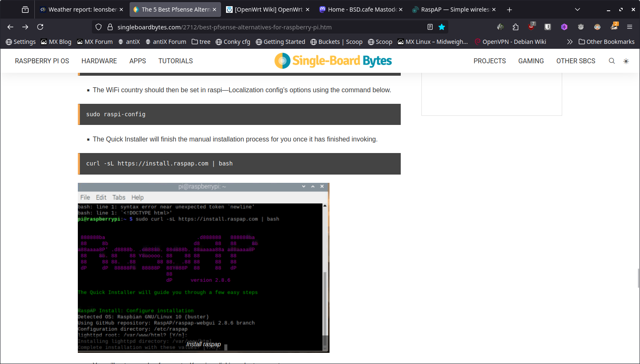
Task: Expand the list all tabs dropdown
Action: pyautogui.click(x=577, y=10)
